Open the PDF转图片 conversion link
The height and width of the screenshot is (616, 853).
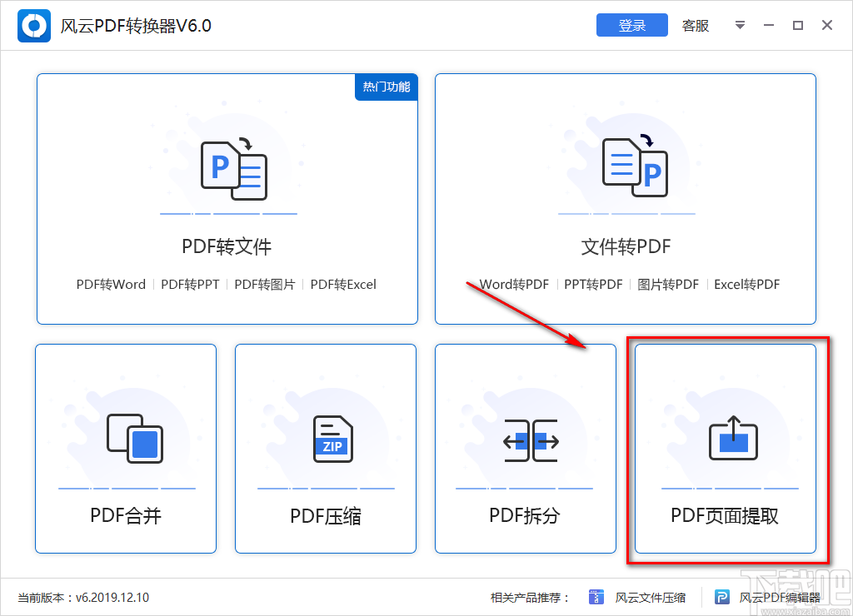point(265,284)
